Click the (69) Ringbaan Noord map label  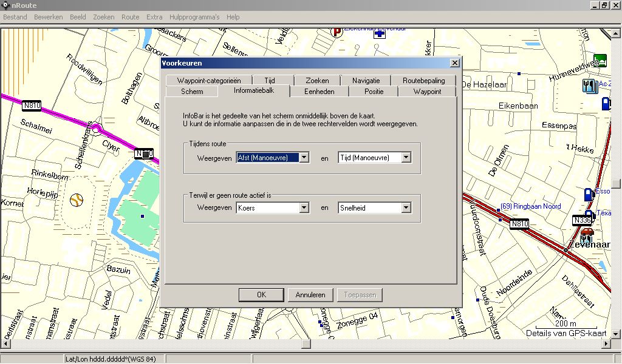click(x=530, y=206)
